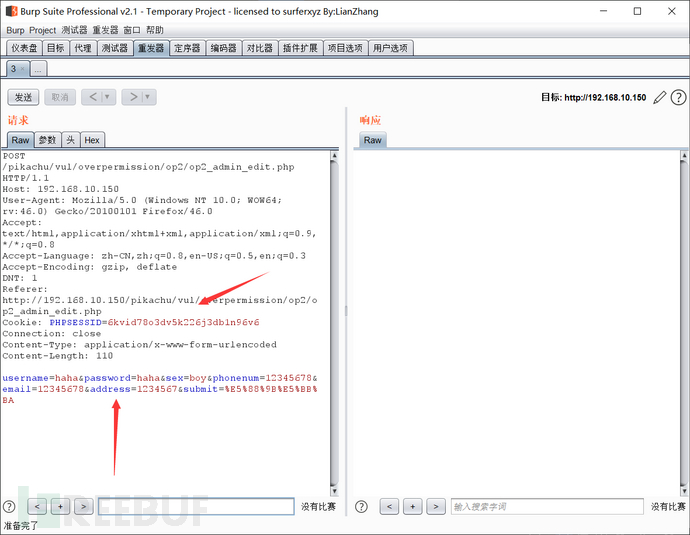Open the Project menu
Screen dimensions: 690x535
[43, 30]
